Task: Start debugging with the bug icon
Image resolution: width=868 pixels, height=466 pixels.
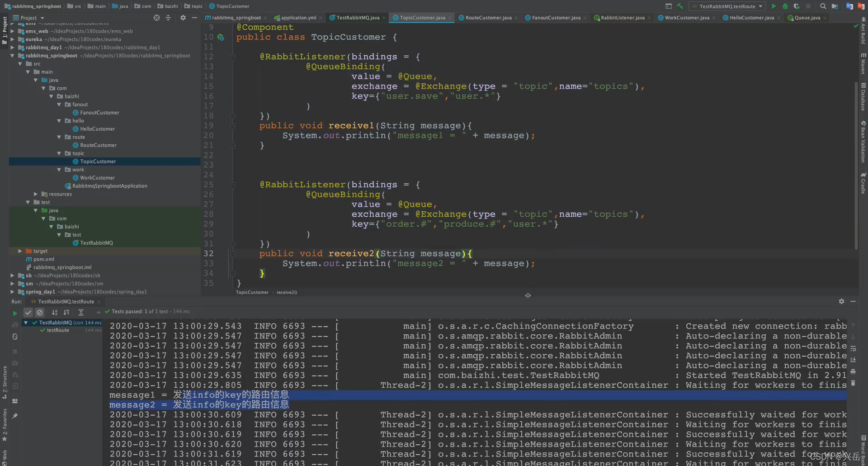Action: (785, 6)
